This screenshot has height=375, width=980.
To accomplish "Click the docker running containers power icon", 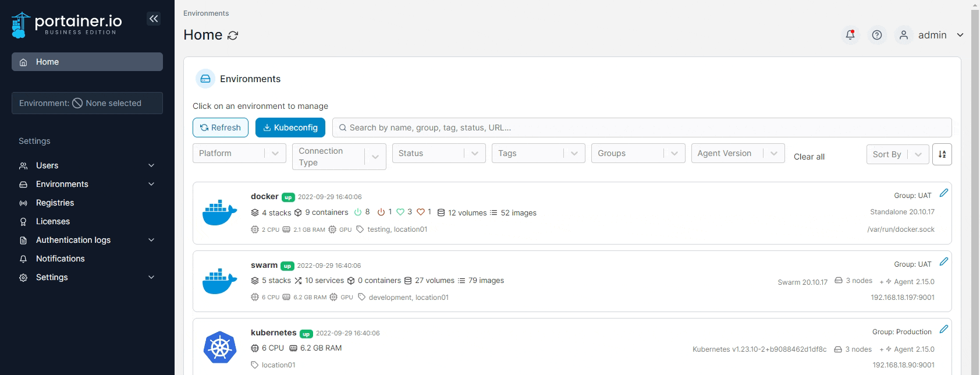I will click(358, 212).
